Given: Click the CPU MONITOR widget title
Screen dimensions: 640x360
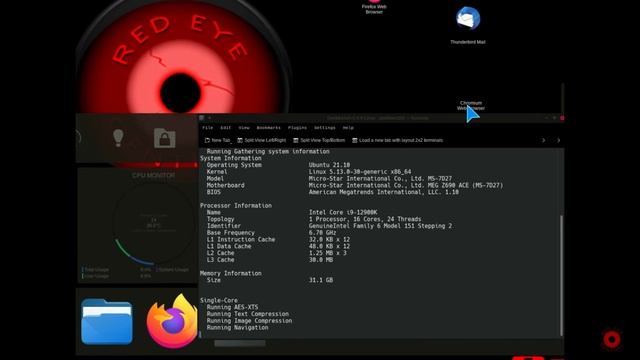Looking at the screenshot, I should (x=153, y=175).
